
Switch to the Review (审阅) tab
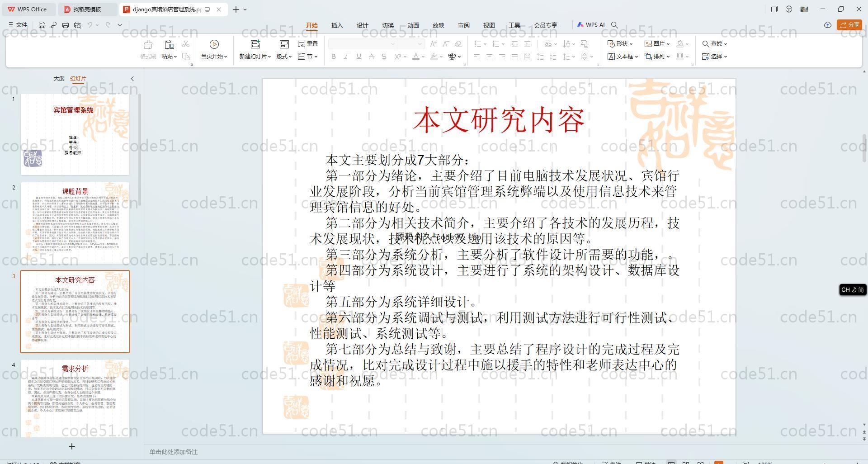pyautogui.click(x=464, y=25)
